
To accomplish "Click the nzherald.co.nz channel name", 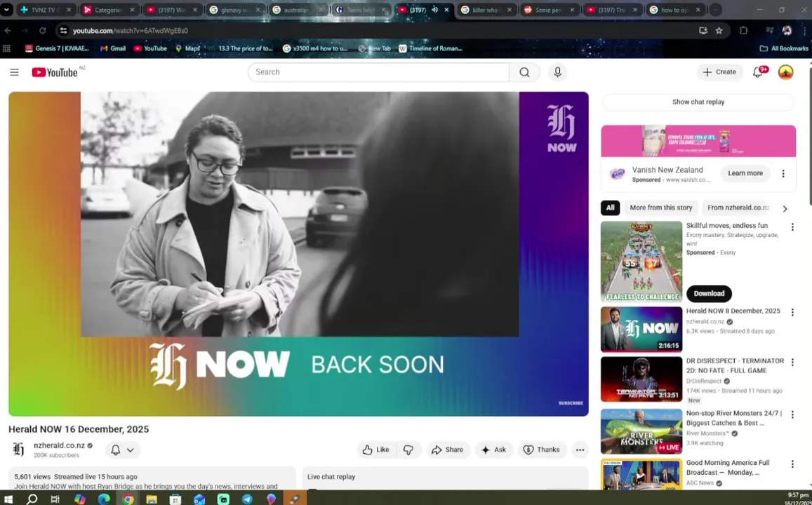I will (59, 445).
